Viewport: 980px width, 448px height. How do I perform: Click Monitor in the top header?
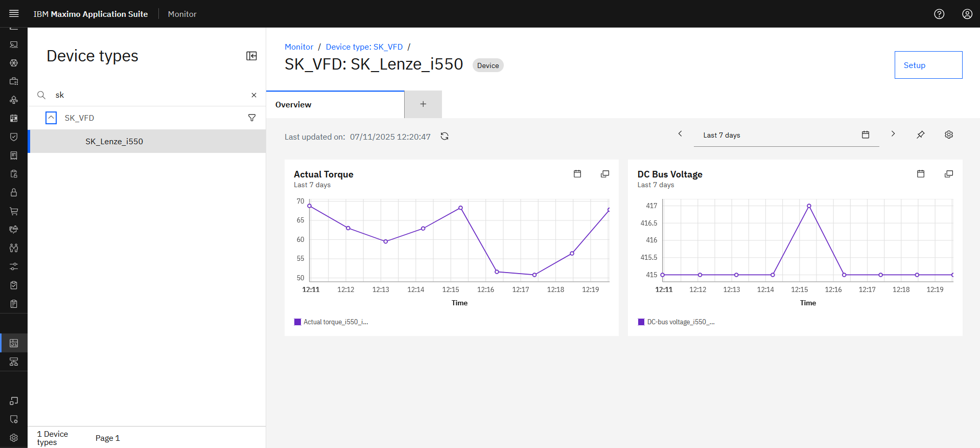click(x=182, y=14)
